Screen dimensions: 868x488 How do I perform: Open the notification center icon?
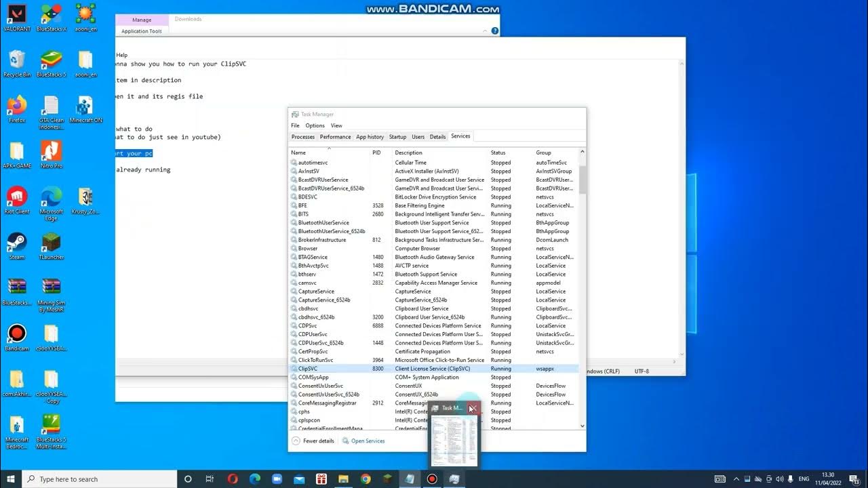(x=854, y=479)
